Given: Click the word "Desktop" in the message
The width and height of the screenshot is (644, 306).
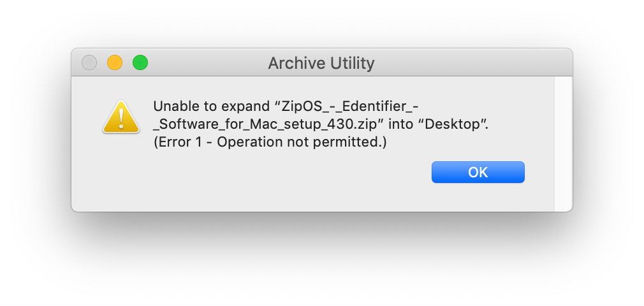Looking at the screenshot, I should click(x=453, y=124).
